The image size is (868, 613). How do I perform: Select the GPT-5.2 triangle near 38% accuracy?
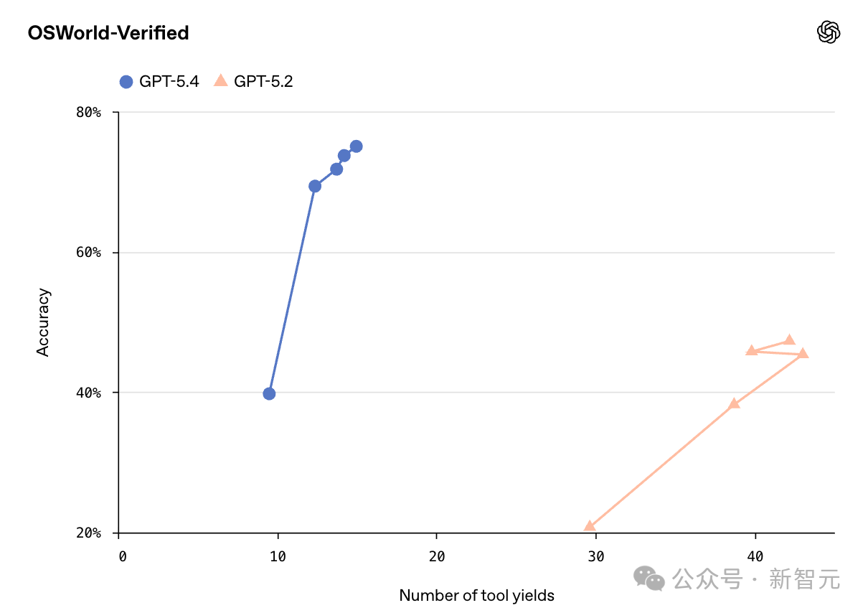tap(734, 403)
